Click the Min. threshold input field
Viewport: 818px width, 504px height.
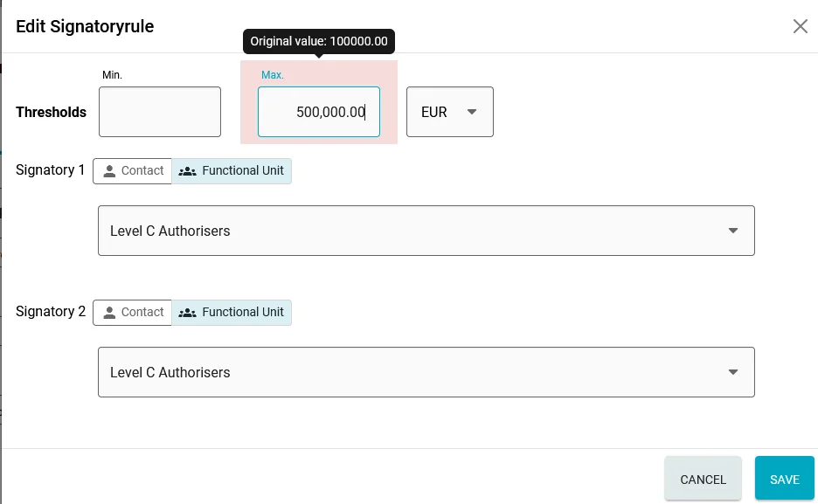(160, 112)
